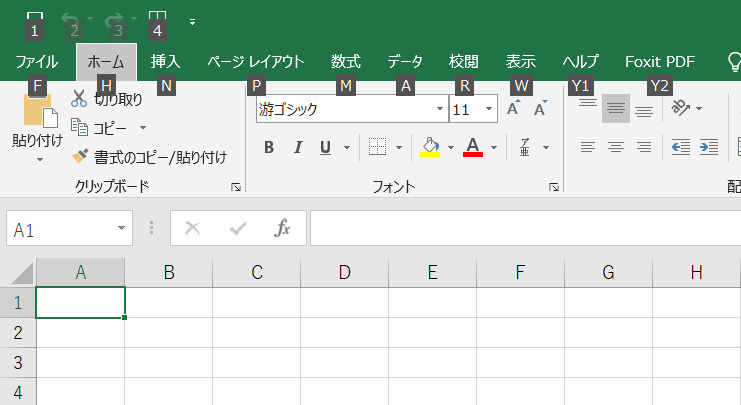Switch to the 数式 (Formulas) tab
This screenshot has height=405, width=741.
click(345, 62)
